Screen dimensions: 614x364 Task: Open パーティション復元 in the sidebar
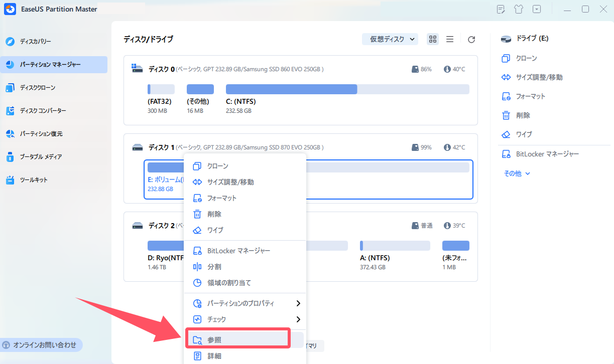point(41,134)
